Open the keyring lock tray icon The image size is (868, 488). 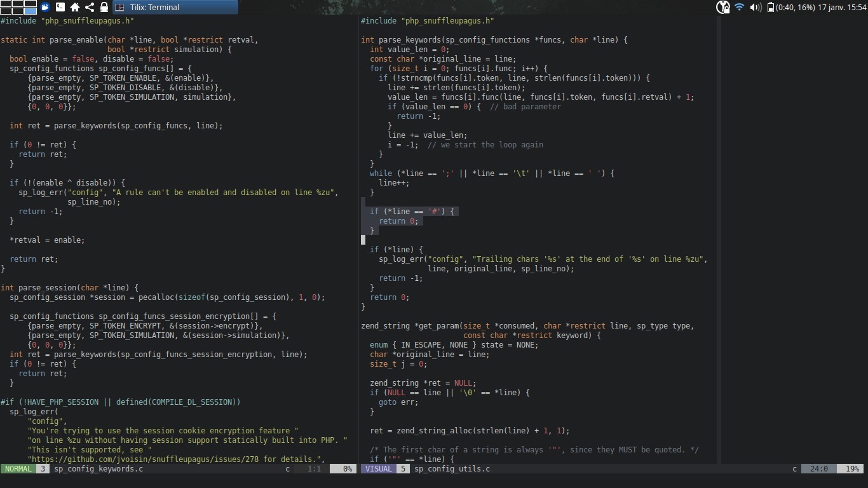(723, 7)
